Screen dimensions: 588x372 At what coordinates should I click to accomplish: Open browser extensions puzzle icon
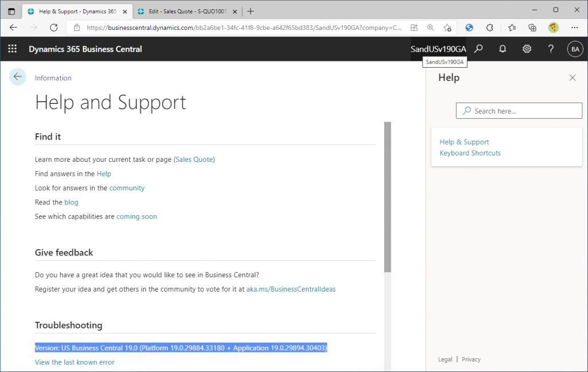(490, 28)
